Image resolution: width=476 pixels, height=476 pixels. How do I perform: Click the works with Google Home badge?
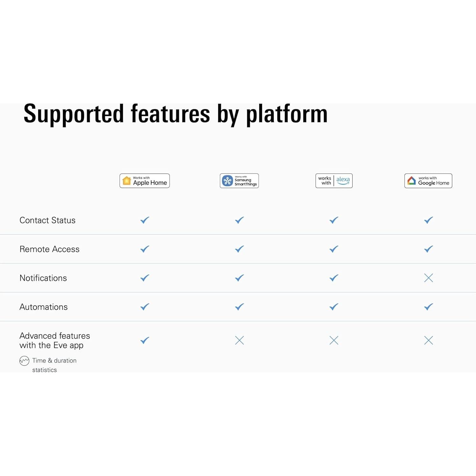click(x=428, y=181)
